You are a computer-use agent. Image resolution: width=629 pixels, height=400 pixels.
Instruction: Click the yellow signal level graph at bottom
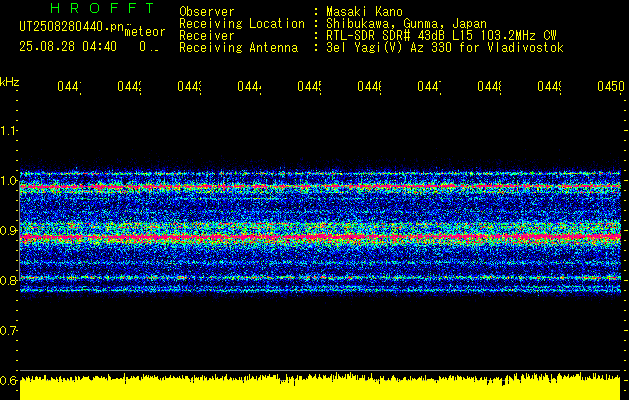click(320, 387)
